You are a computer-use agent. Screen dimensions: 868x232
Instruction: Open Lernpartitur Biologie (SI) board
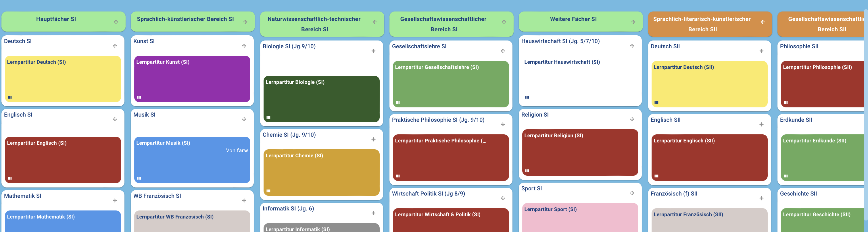point(321,99)
